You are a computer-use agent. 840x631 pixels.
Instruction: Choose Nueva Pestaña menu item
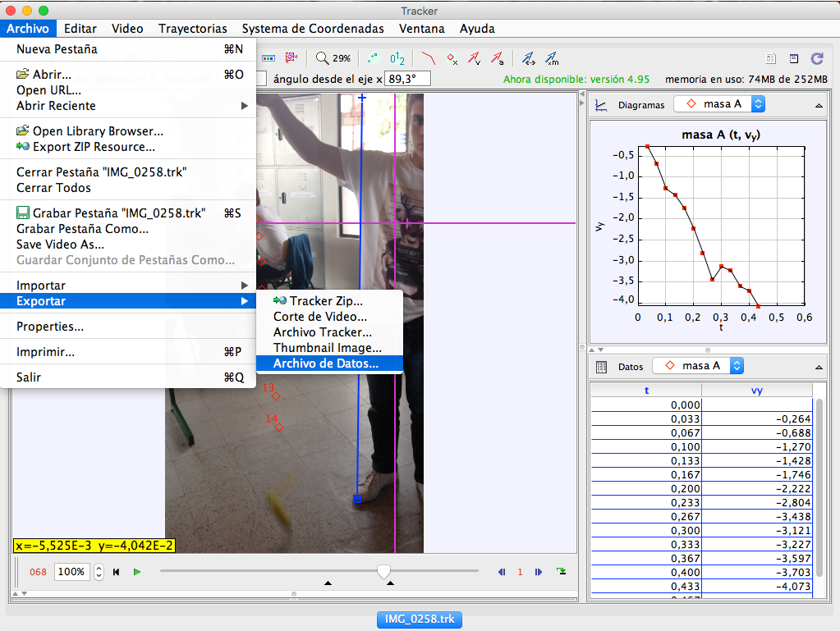(128, 48)
